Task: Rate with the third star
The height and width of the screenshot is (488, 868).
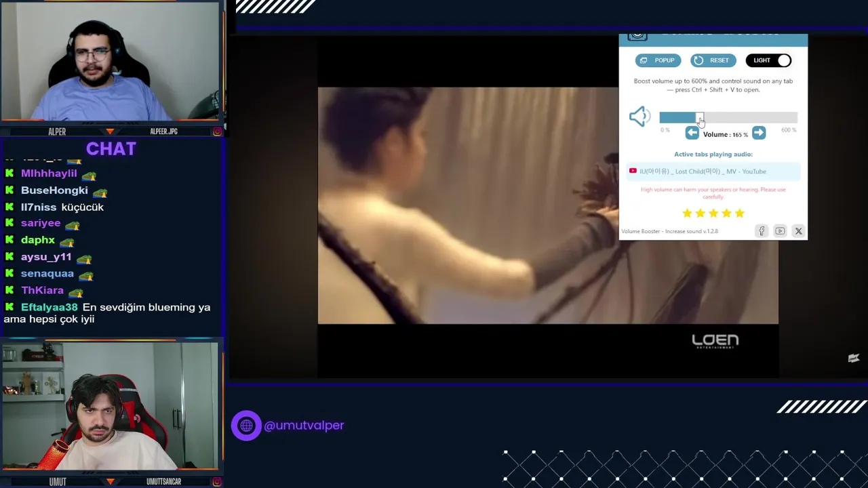Action: (713, 213)
